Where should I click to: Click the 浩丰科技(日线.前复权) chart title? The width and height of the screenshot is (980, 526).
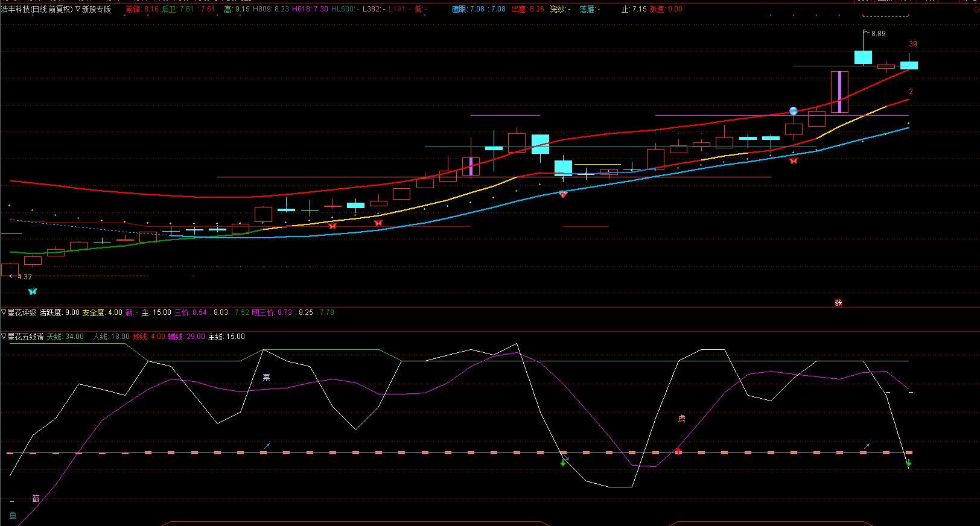(37, 9)
